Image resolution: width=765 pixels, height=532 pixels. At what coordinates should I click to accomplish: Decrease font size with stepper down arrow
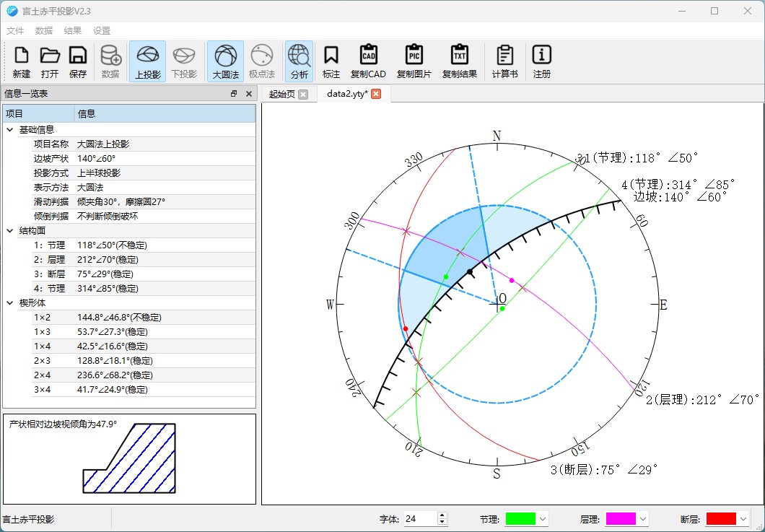[x=442, y=522]
